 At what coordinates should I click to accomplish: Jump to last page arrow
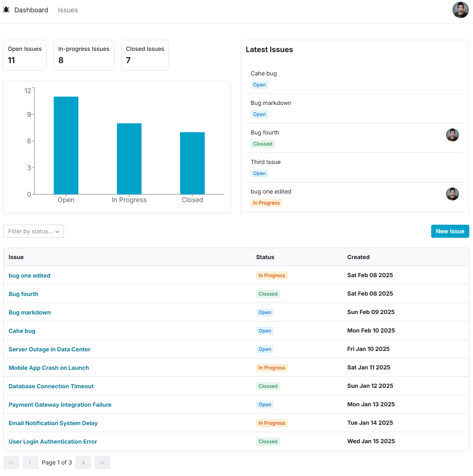(x=102, y=462)
